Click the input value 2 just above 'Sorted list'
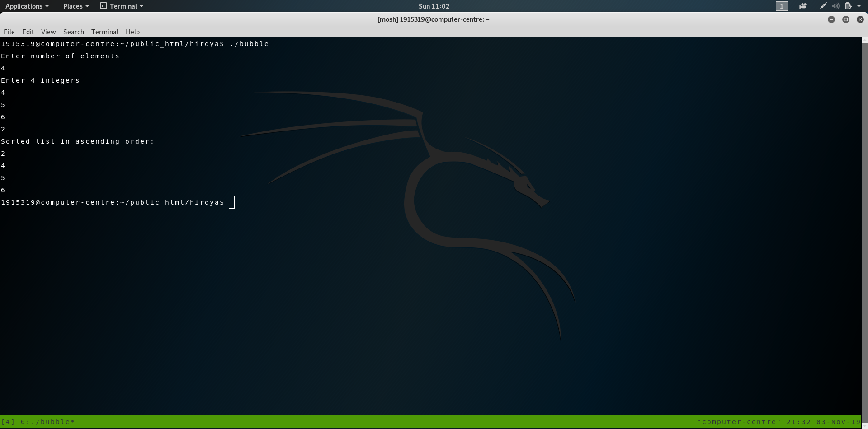This screenshot has width=868, height=429. coord(3,129)
